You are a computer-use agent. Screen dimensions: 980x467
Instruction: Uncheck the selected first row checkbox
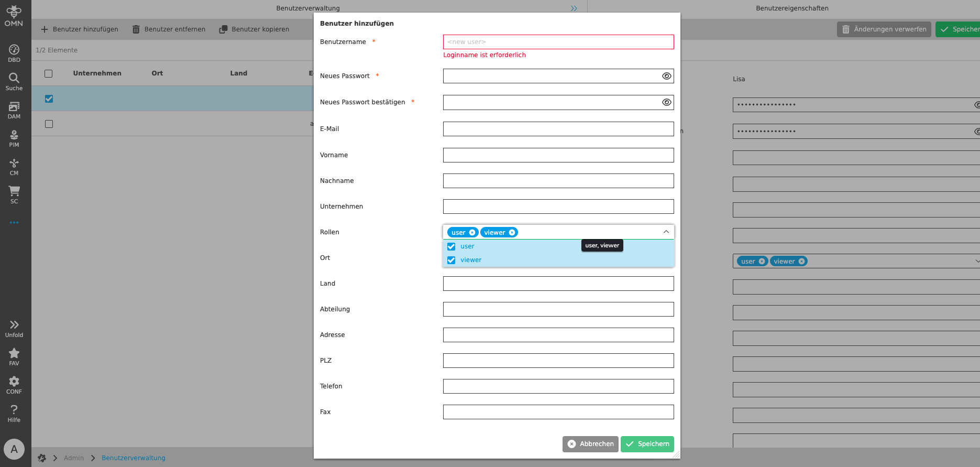pos(49,99)
